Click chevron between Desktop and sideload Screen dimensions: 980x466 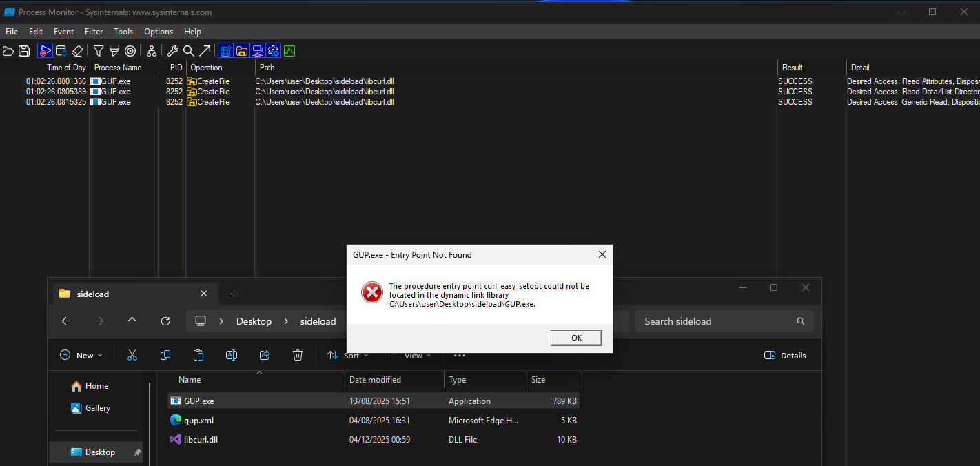pyautogui.click(x=286, y=321)
